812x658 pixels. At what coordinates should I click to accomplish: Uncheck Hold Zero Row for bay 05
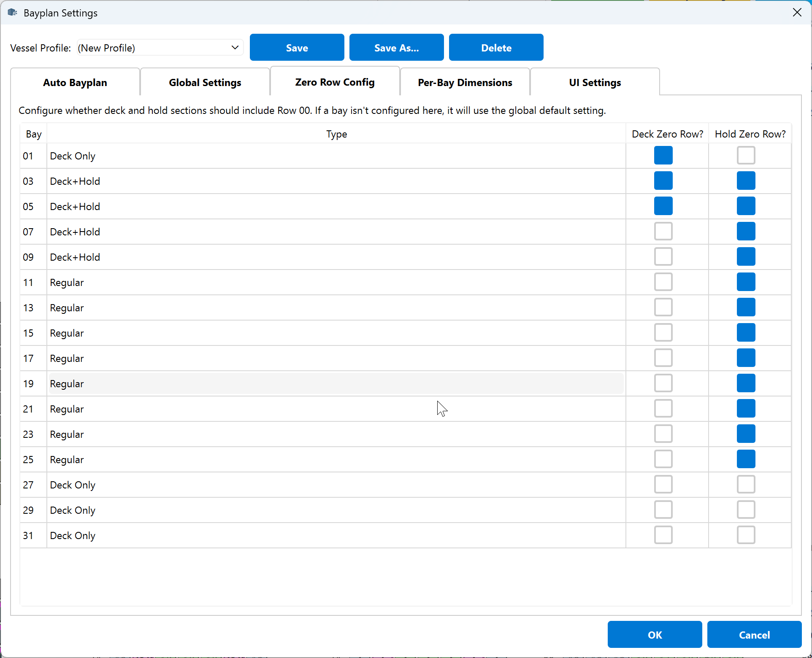pos(746,206)
